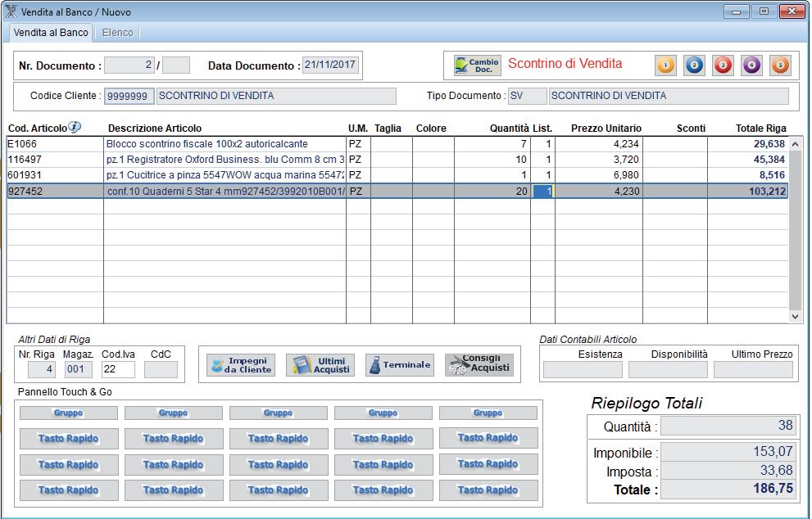The width and height of the screenshot is (812, 519).
Task: Click description Blocco scontrino fiscale 100x2 autoricalcante
Action: (x=206, y=144)
